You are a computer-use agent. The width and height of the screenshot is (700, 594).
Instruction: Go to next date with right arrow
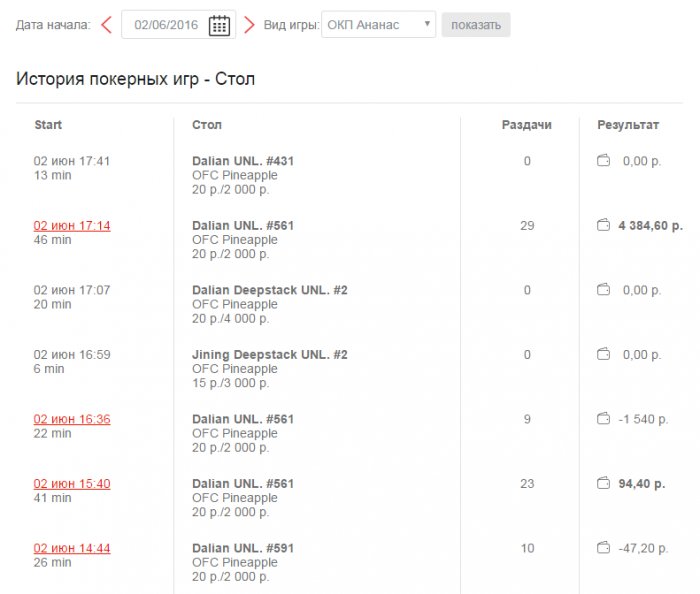249,25
